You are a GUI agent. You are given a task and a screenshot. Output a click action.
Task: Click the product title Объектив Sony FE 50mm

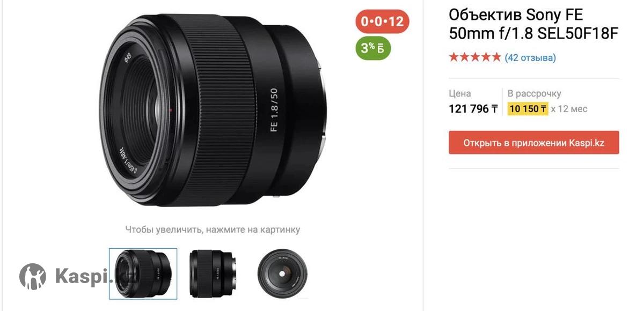[533, 24]
